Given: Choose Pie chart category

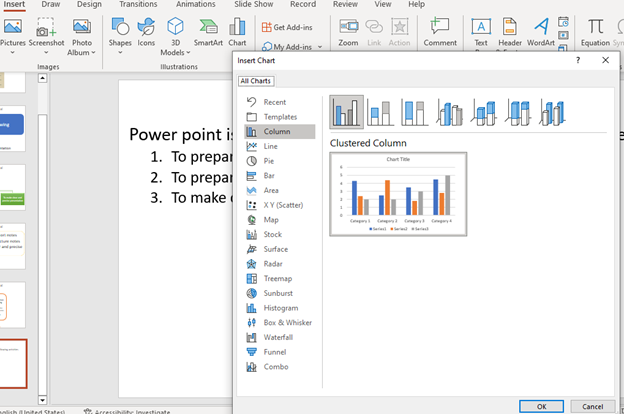Looking at the screenshot, I should click(x=279, y=161).
